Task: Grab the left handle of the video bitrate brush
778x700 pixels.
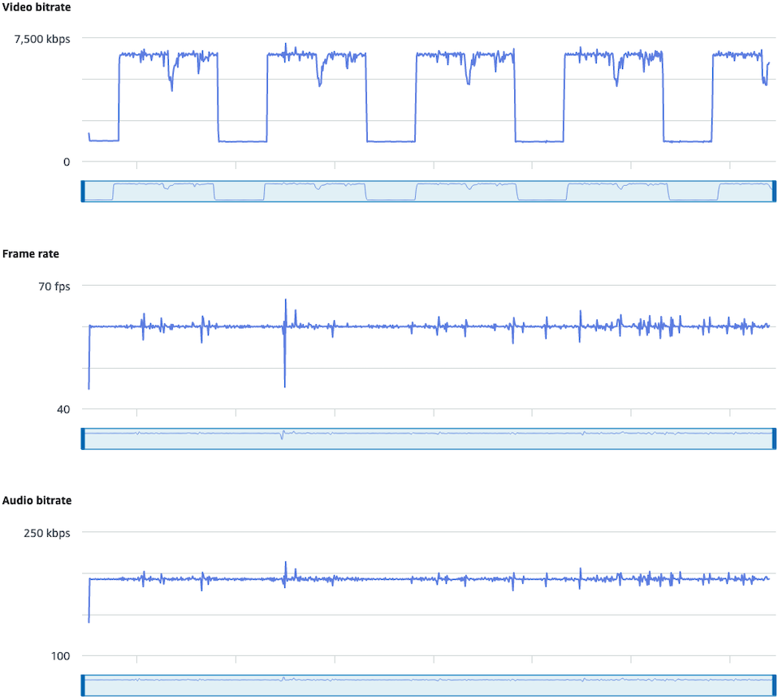Action: 83,190
